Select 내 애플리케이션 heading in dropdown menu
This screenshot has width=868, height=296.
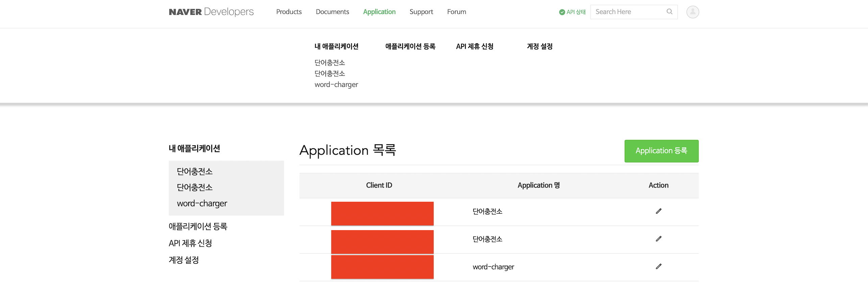(x=336, y=46)
